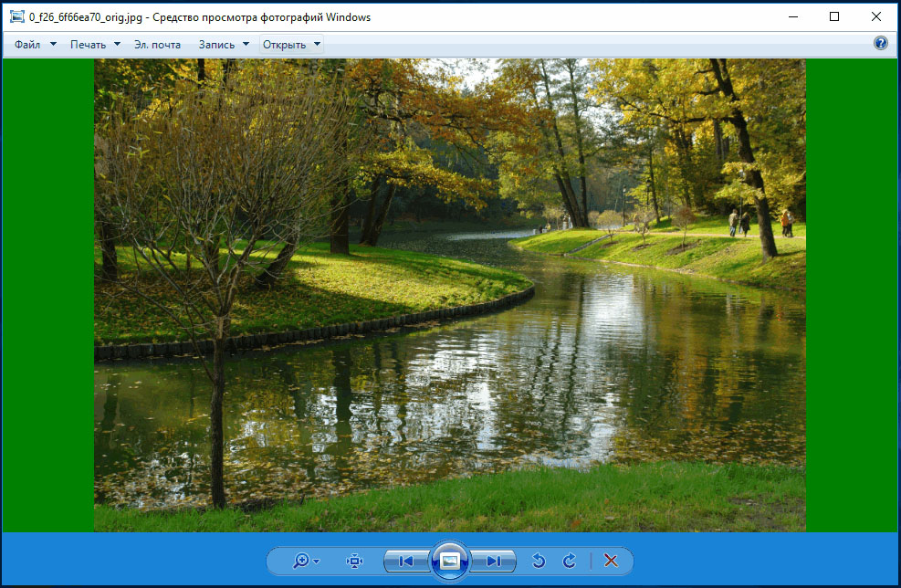
Task: Start the slideshow with the center button
Action: coord(450,561)
